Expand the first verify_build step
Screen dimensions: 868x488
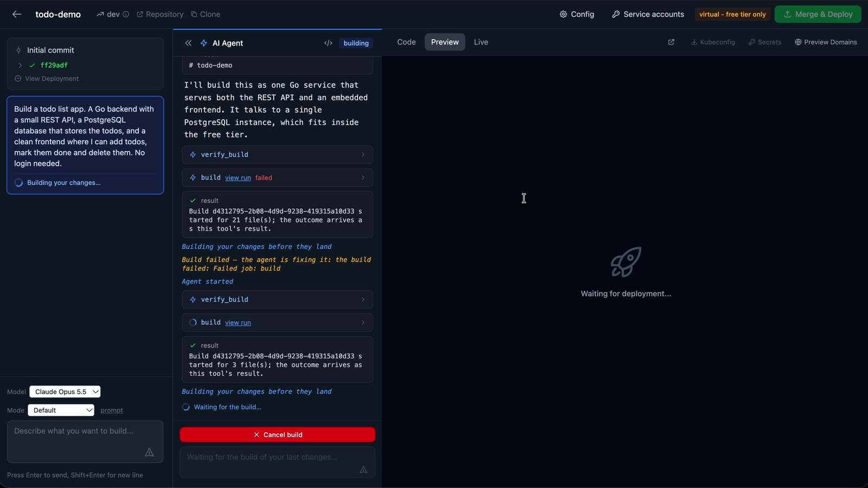point(277,155)
